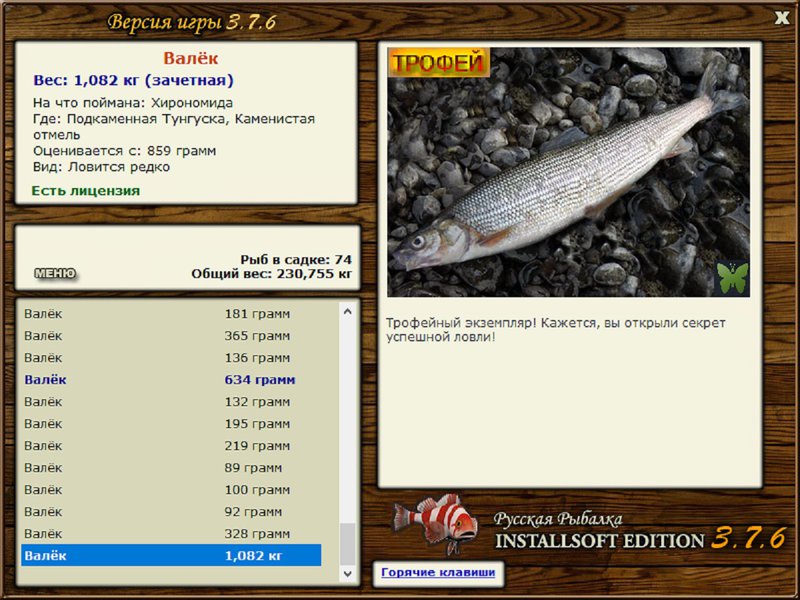Click the Оценивается с: 859 грамм line
Viewport: 800px width, 600px height.
point(124,151)
